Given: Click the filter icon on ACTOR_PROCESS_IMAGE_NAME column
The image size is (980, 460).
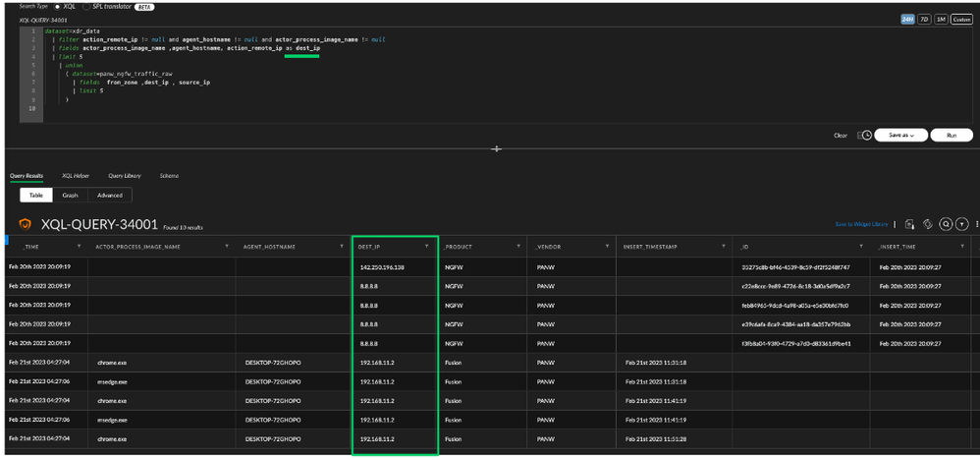Looking at the screenshot, I should (227, 247).
